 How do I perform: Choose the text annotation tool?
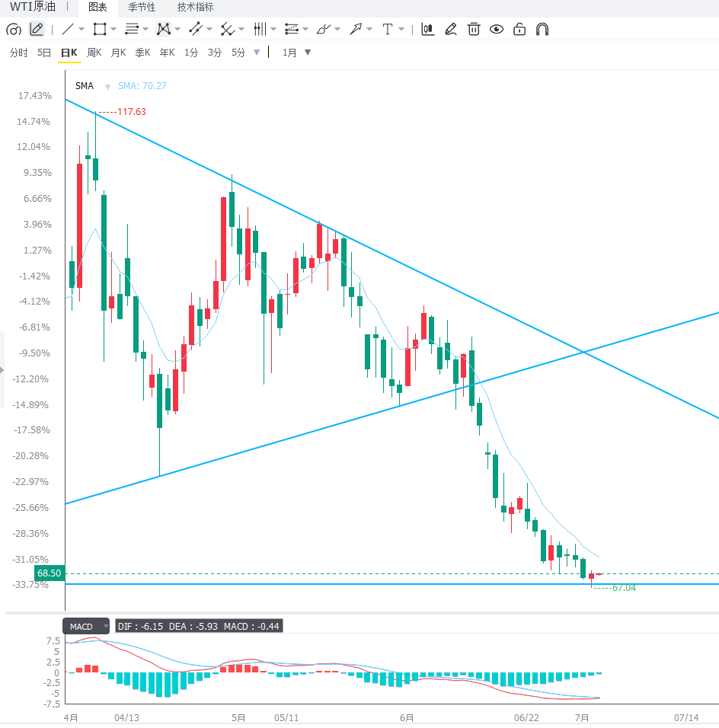(388, 29)
